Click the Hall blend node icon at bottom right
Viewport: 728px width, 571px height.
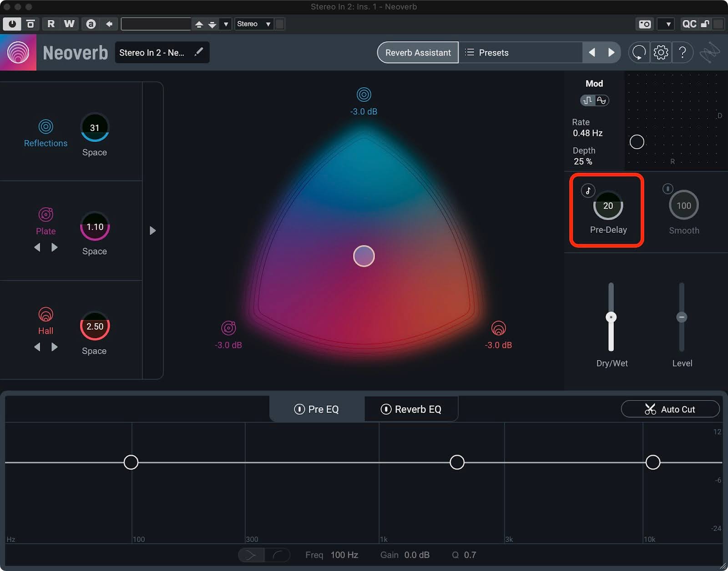tap(499, 328)
